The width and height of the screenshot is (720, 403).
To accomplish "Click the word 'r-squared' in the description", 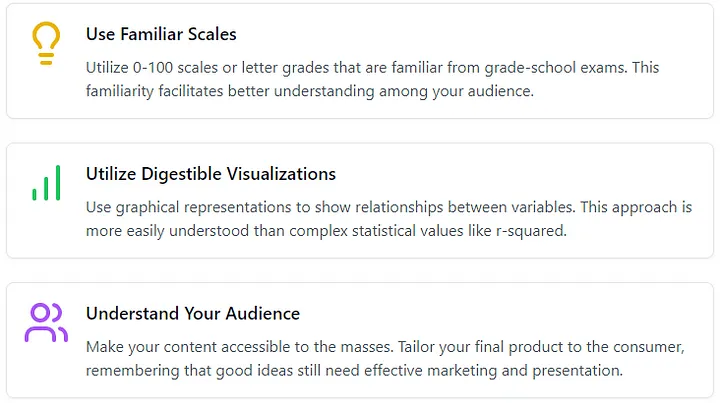I will coord(531,231).
